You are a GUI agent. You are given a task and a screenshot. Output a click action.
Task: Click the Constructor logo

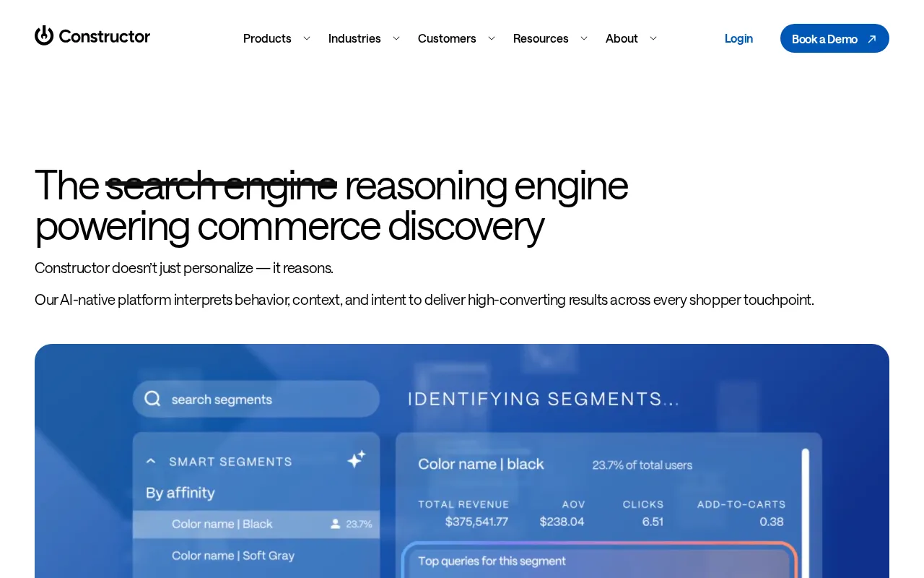click(x=92, y=35)
